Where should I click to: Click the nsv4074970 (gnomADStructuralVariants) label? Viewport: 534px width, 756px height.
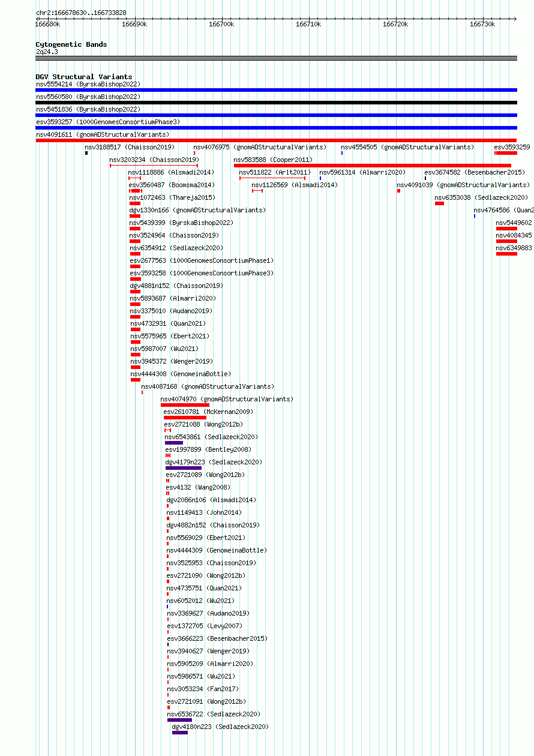pyautogui.click(x=227, y=399)
